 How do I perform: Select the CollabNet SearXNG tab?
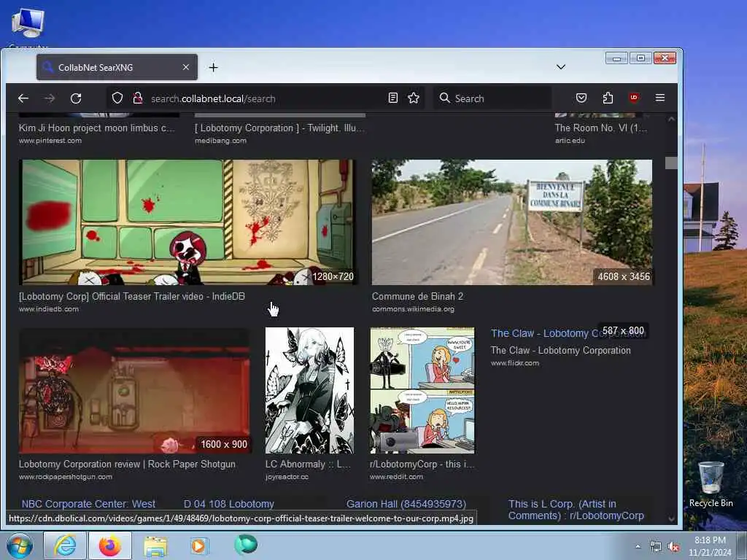pyautogui.click(x=117, y=67)
